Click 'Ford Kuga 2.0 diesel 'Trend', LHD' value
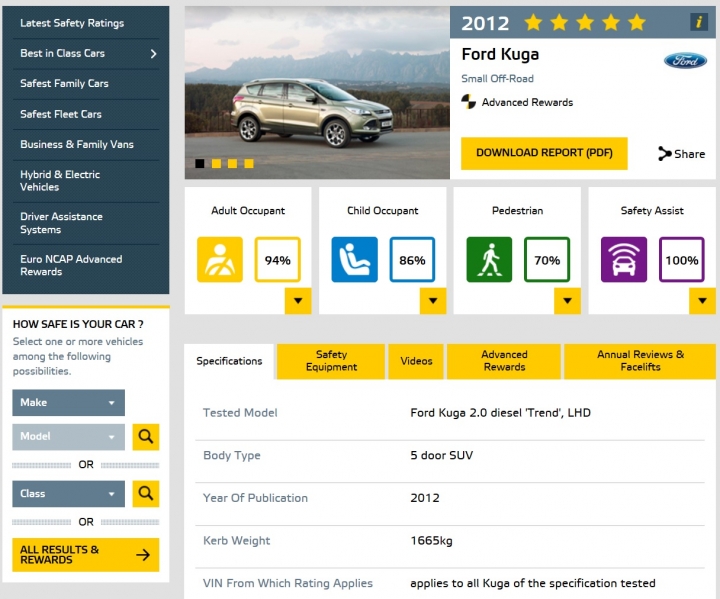The height and width of the screenshot is (599, 720). (x=501, y=413)
